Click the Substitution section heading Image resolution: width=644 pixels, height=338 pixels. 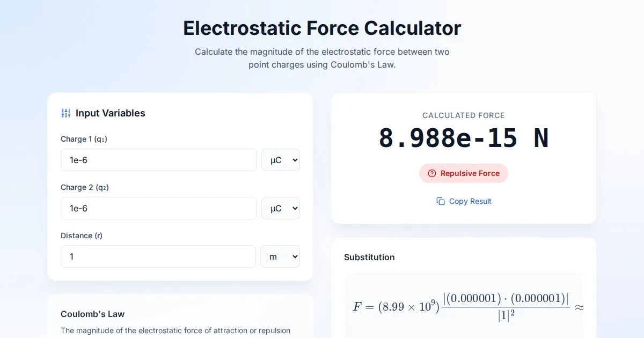[x=369, y=257]
